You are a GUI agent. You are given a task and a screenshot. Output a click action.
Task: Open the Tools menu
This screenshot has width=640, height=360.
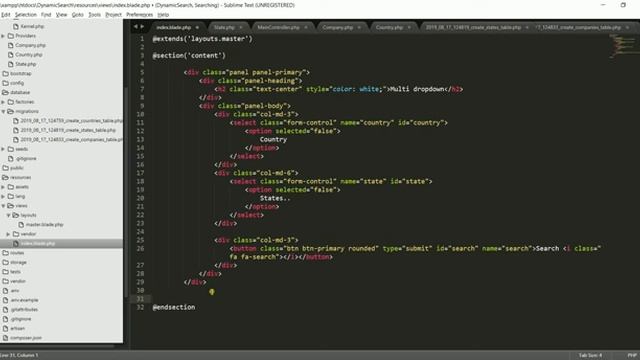pos(94,15)
